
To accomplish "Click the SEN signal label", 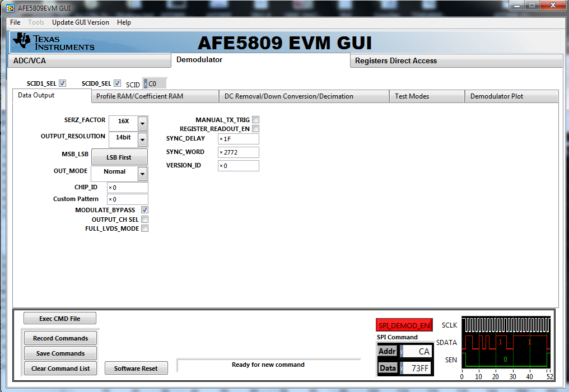I will 451,360.
